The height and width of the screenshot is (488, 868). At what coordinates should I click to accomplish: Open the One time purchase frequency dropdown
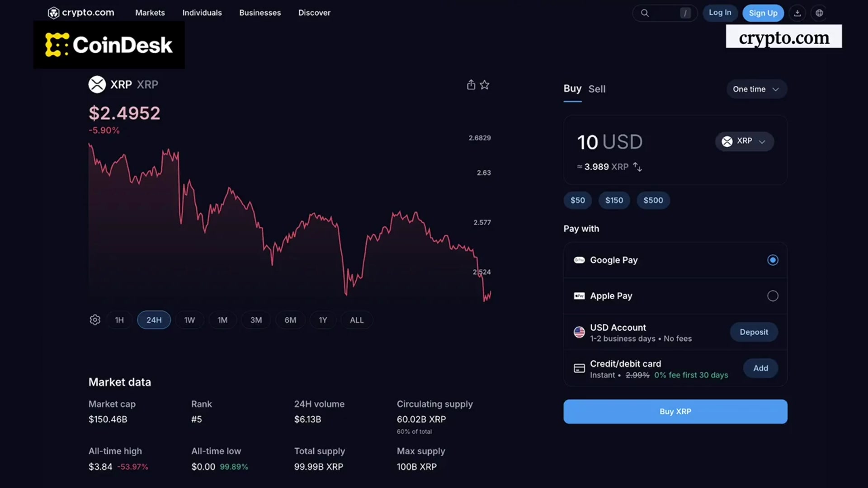point(756,89)
